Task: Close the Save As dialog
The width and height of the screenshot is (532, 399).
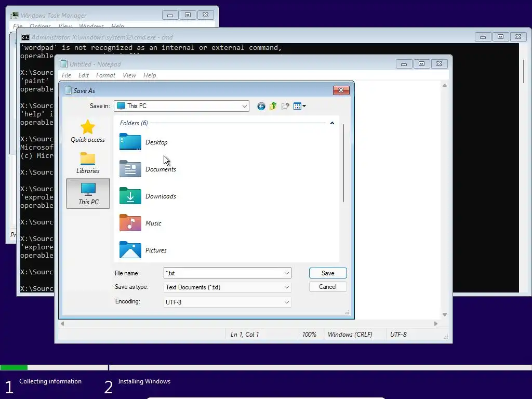Action: 341,90
